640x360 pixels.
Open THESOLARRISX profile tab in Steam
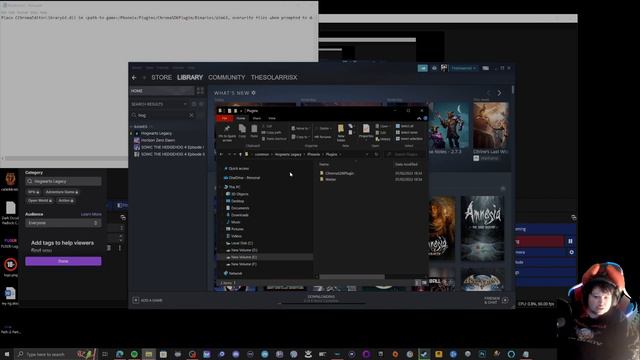pos(274,78)
